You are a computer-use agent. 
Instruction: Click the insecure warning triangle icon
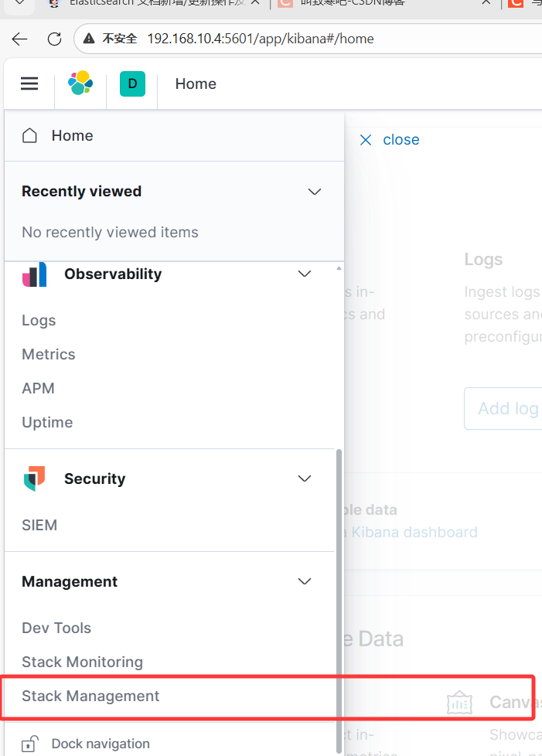89,39
